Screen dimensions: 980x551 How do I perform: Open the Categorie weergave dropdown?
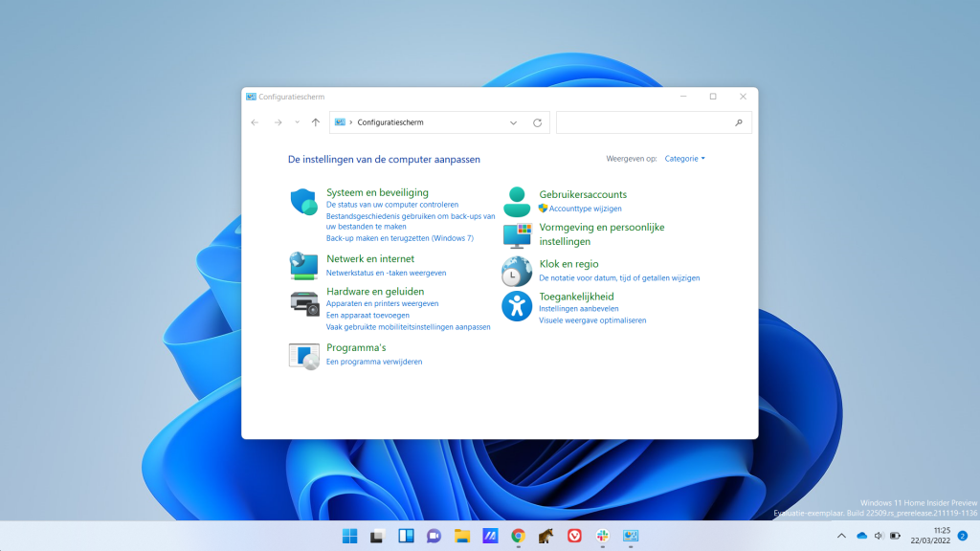pyautogui.click(x=683, y=159)
